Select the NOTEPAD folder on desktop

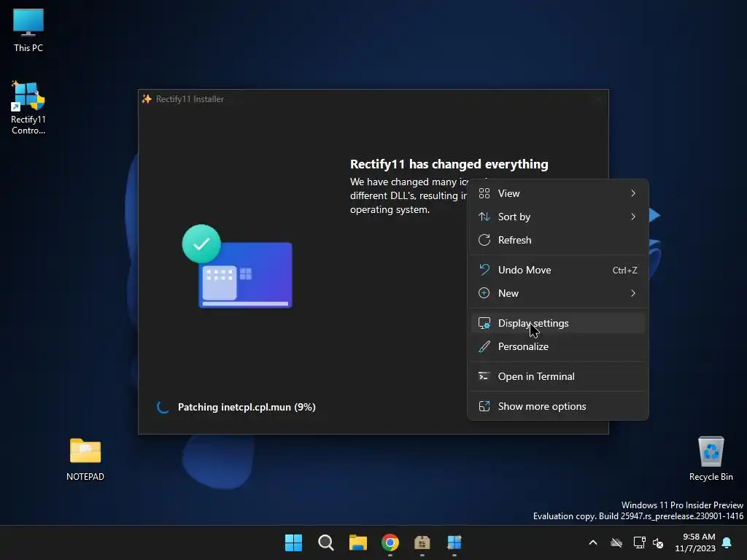point(85,459)
